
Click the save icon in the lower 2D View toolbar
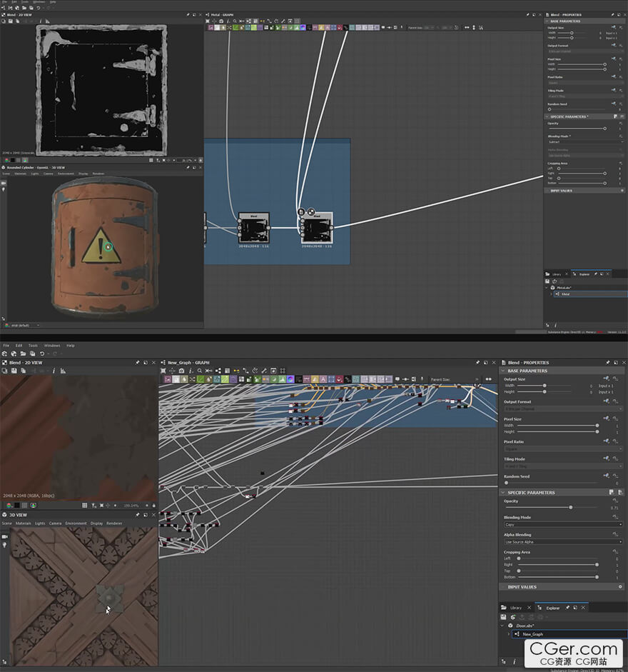pyautogui.click(x=14, y=371)
